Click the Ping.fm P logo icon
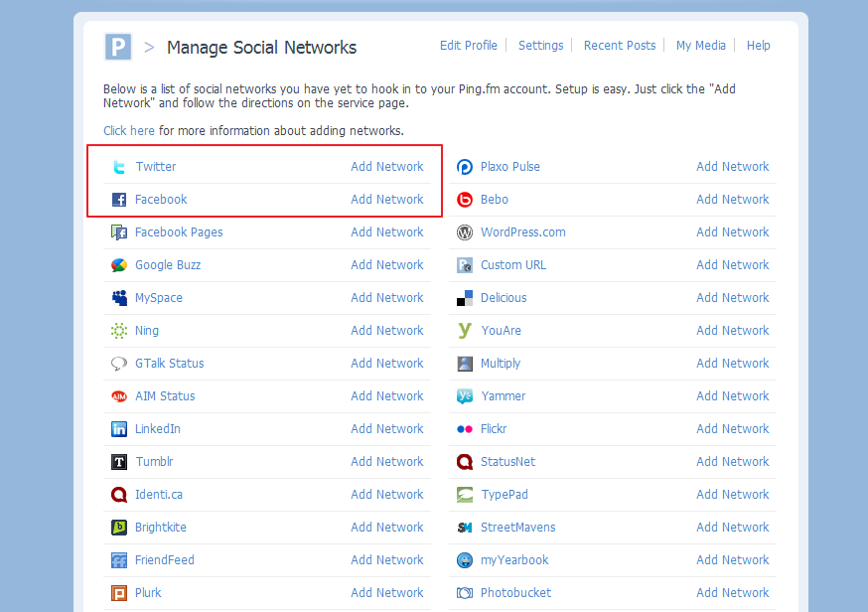 118,47
